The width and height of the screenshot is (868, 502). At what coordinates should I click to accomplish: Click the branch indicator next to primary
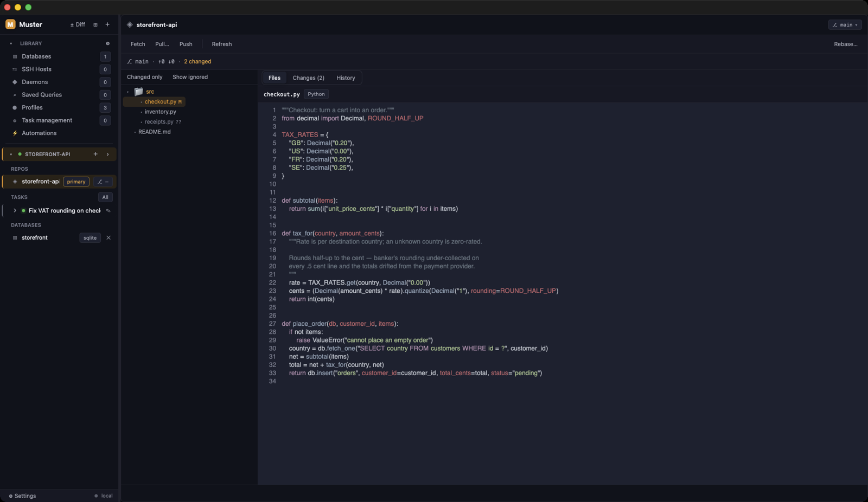click(103, 182)
